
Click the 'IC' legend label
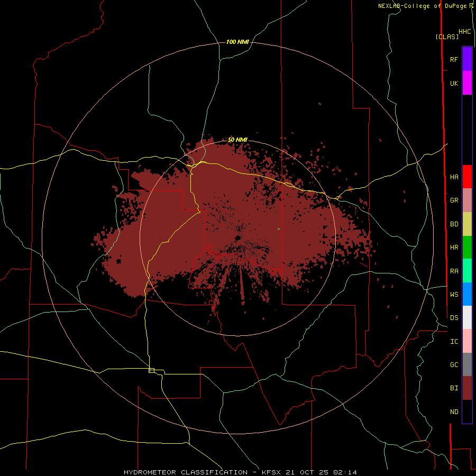coord(454,342)
